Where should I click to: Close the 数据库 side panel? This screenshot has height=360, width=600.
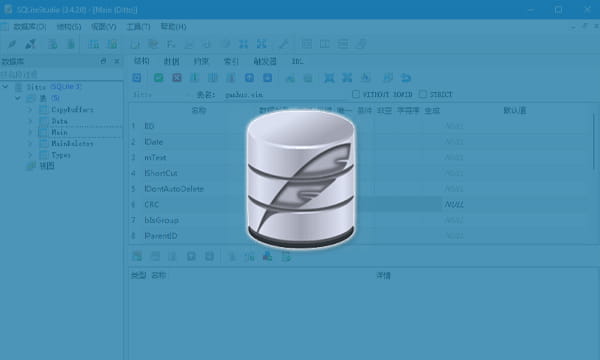point(117,61)
